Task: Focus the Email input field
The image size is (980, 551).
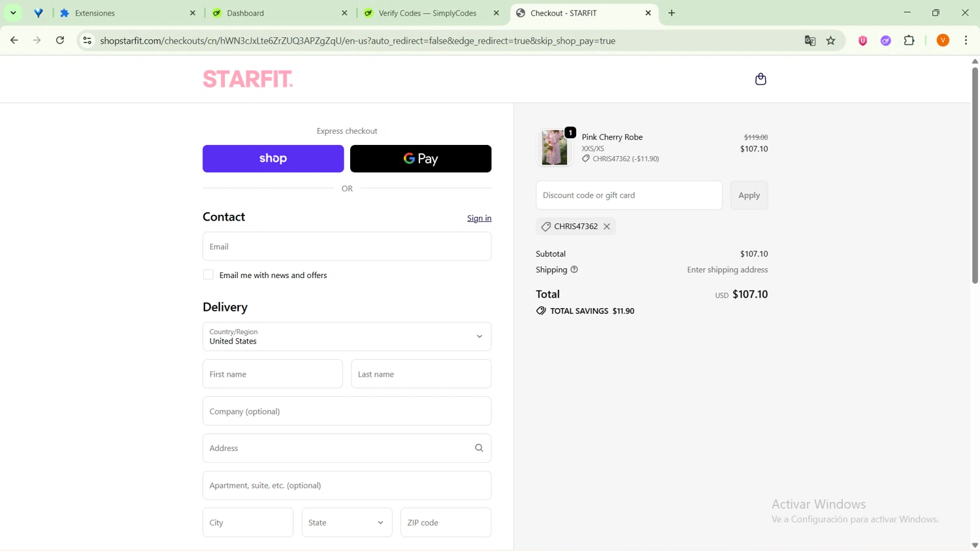Action: [x=347, y=246]
